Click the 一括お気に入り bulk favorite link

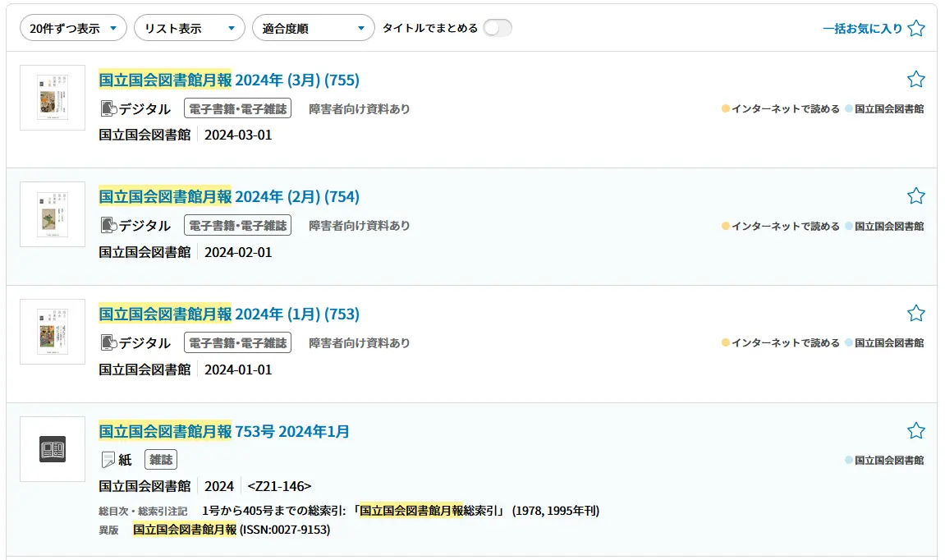coord(862,29)
